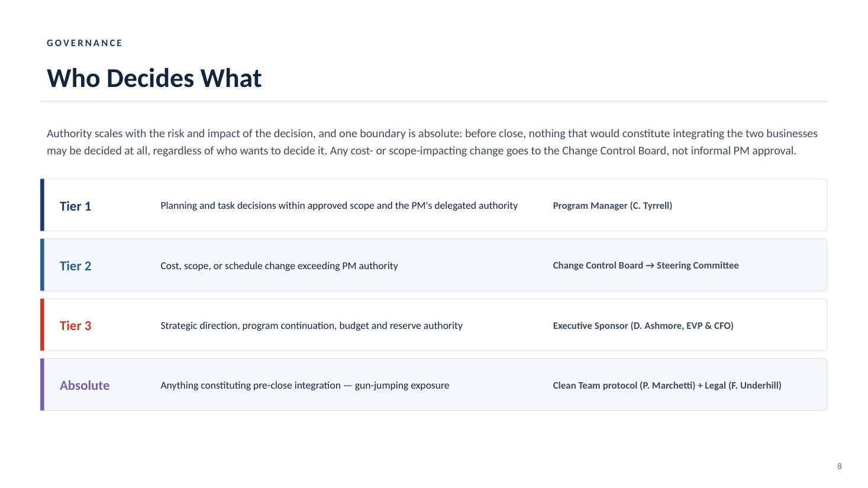This screenshot has height=488, width=868.
Task: Select strategic direction, program continuation text
Action: tap(312, 325)
